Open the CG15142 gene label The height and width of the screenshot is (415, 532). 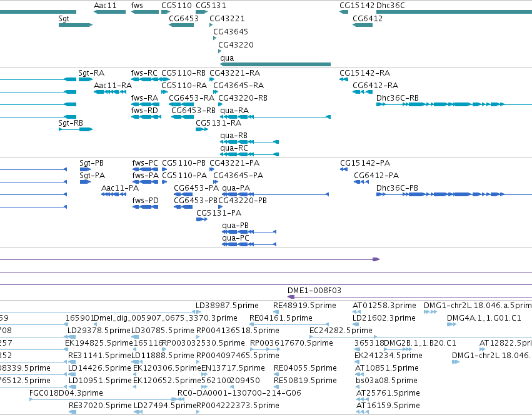(357, 6)
